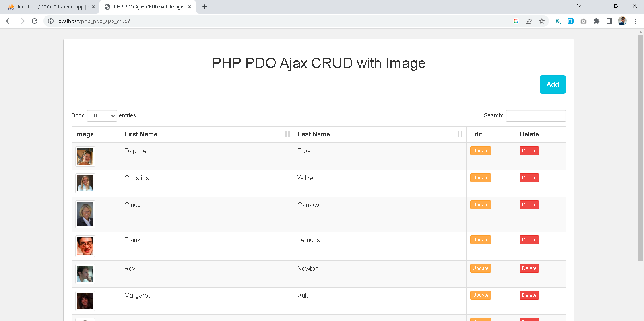View site information icon in address bar
Screen dimensions: 644x321
pos(51,21)
